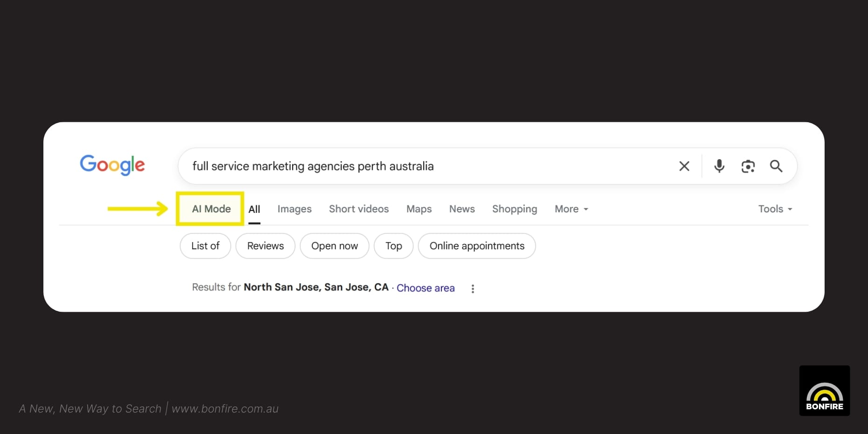Click inside the search query field
Viewport: 868px width, 434px height.
pyautogui.click(x=420, y=166)
